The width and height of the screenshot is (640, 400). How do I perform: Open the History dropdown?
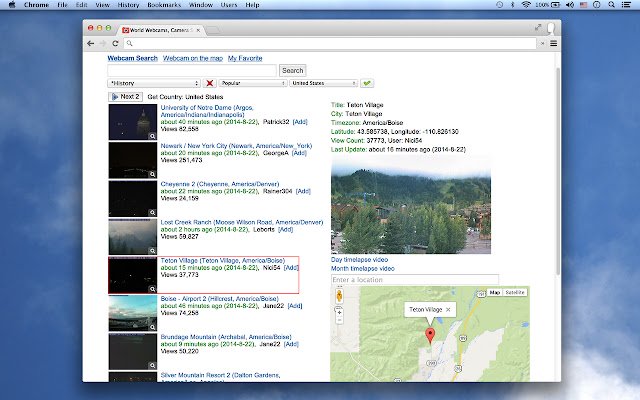(x=154, y=83)
